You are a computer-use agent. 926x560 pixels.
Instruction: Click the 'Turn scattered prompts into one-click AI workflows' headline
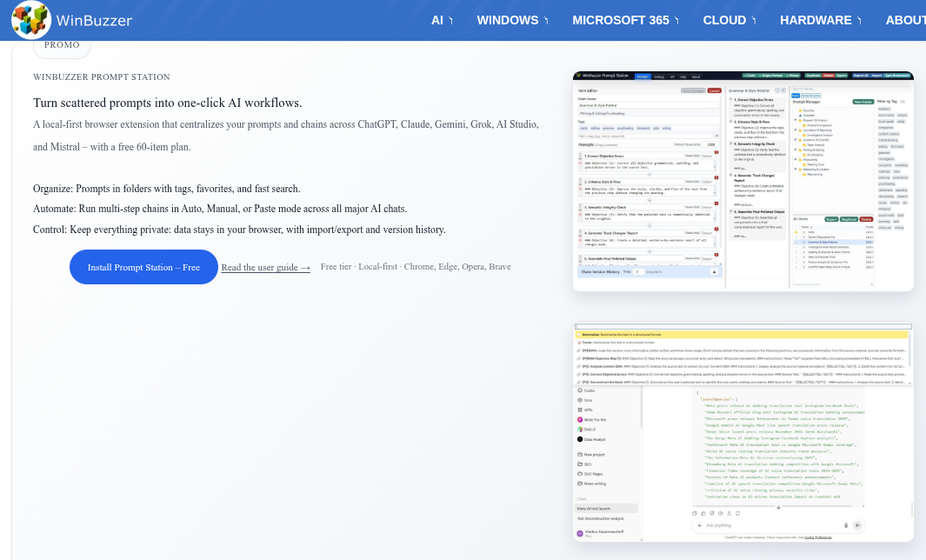[168, 103]
